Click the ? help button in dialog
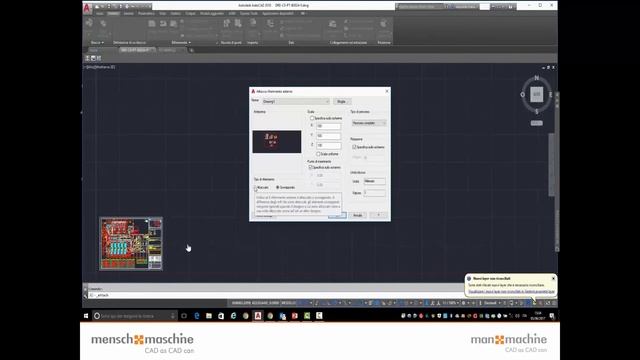The width and height of the screenshot is (640, 360). click(378, 215)
